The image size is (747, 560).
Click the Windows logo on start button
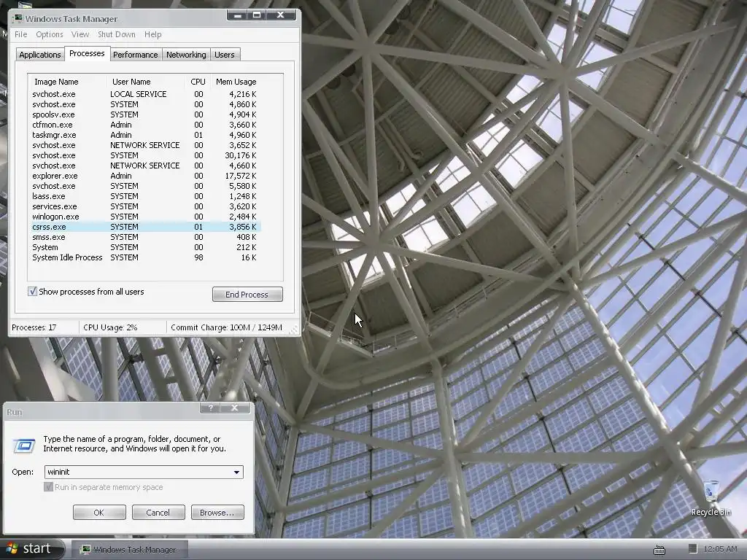pos(12,548)
